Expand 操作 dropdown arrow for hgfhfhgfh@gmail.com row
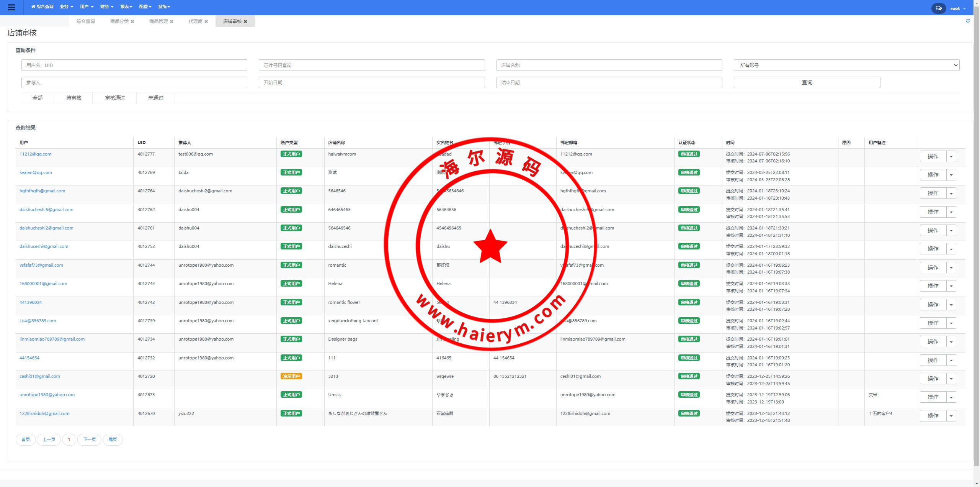980x487 pixels. click(951, 193)
